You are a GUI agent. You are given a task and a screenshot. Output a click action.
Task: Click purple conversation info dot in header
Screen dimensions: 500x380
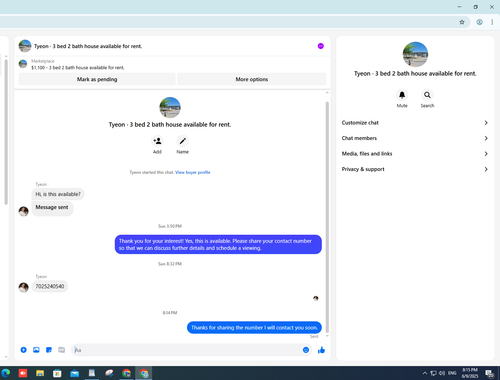point(321,46)
